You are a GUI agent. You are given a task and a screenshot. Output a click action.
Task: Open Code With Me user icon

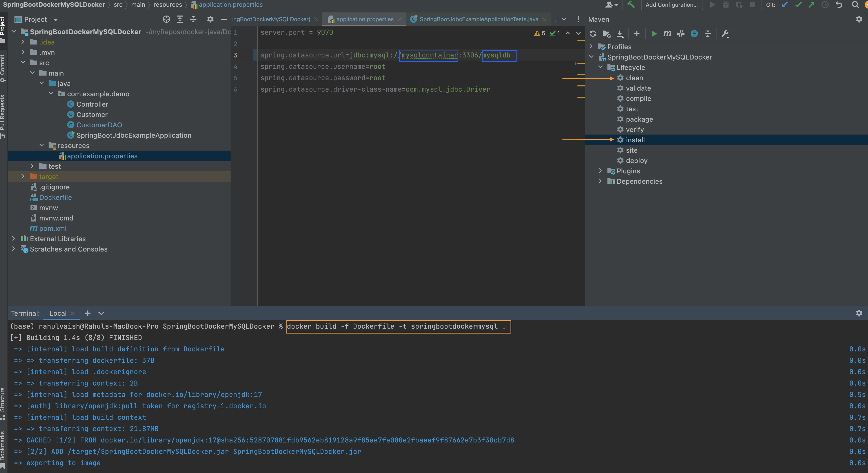point(611,5)
